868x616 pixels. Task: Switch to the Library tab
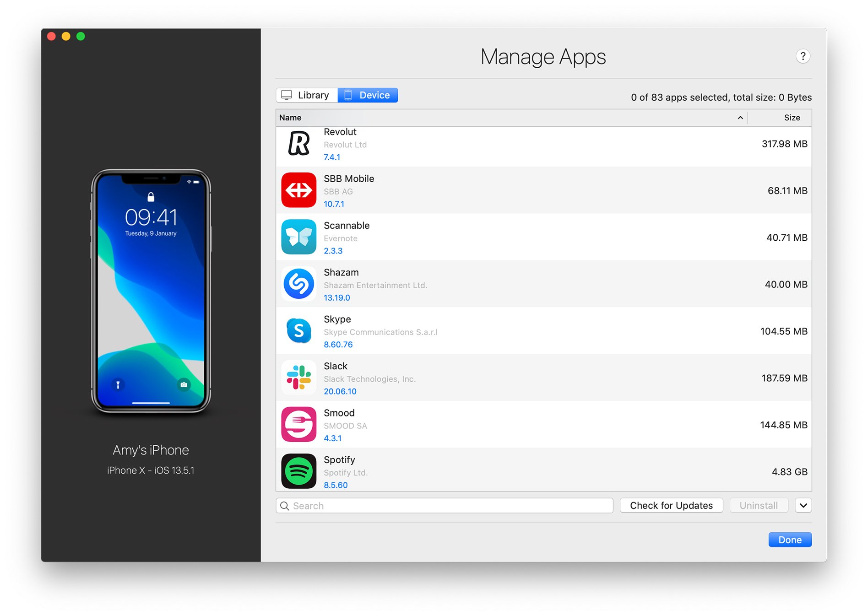click(307, 95)
